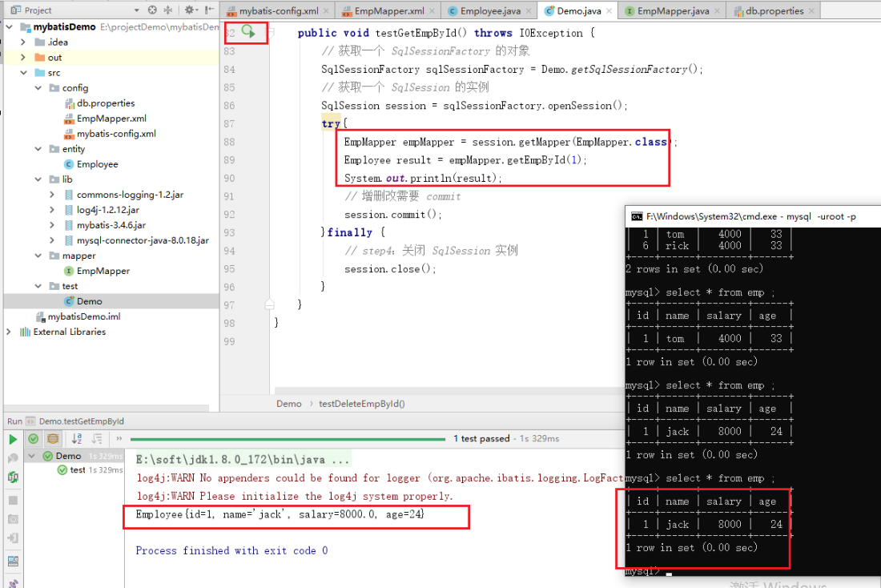Click the scroll from source target icon

pos(152,10)
